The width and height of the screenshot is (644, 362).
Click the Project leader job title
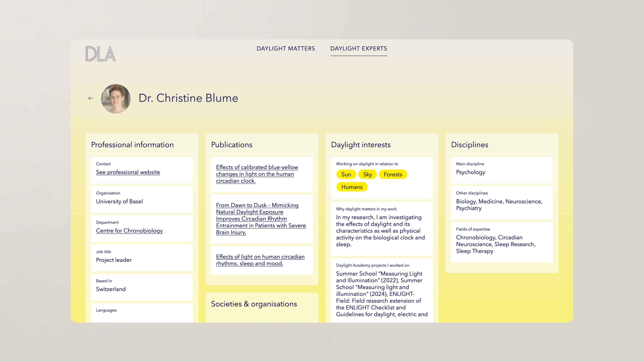114,260
